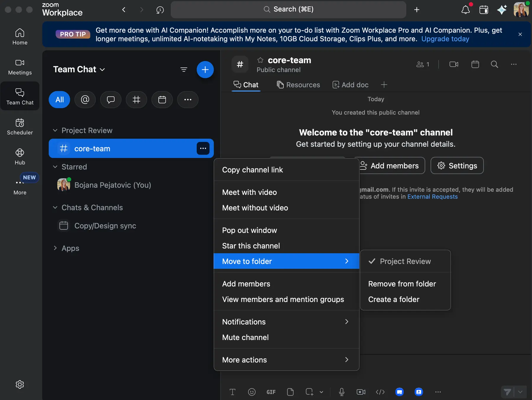Switch to the Resources tab
532x400 pixels.
click(298, 85)
